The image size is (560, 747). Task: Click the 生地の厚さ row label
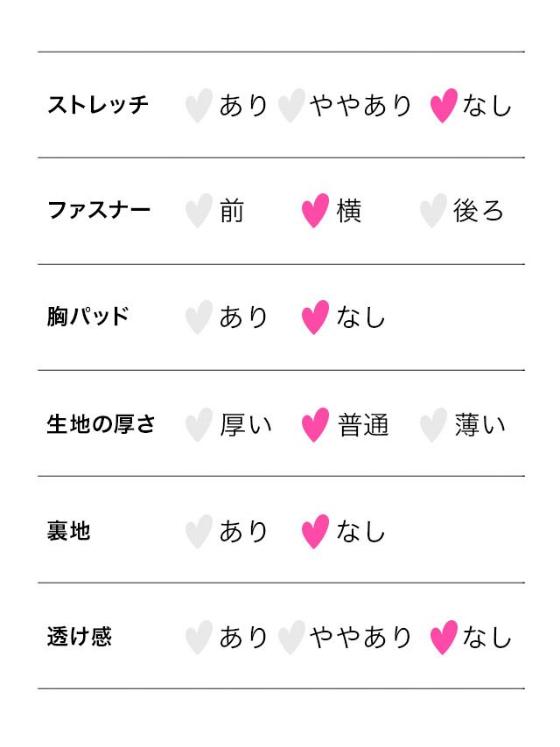[101, 425]
